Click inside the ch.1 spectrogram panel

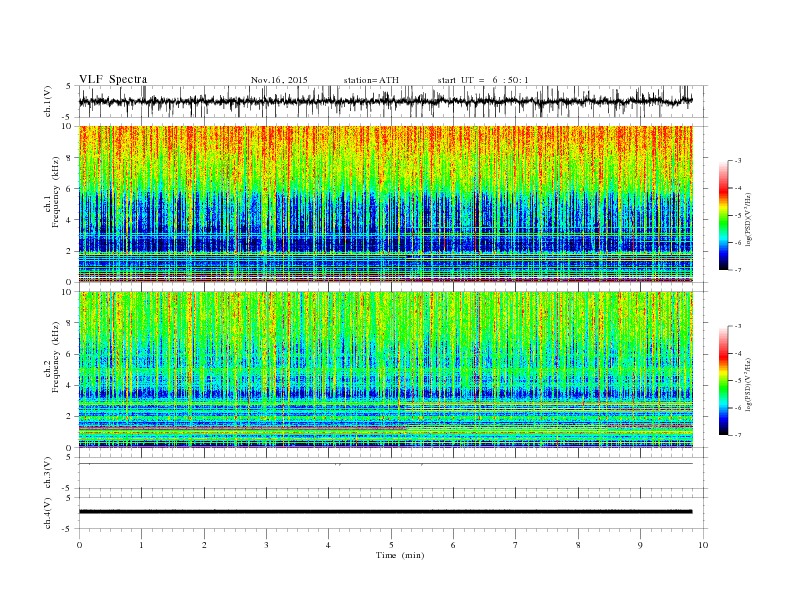(385, 204)
